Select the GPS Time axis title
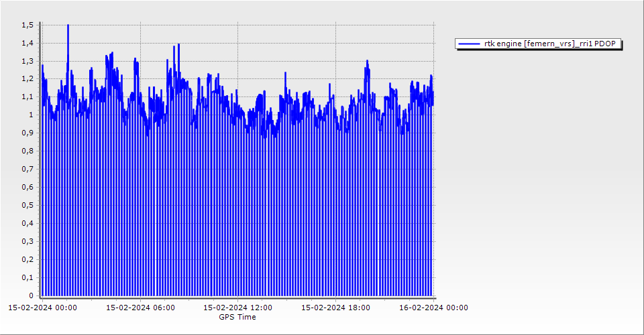 coord(237,317)
